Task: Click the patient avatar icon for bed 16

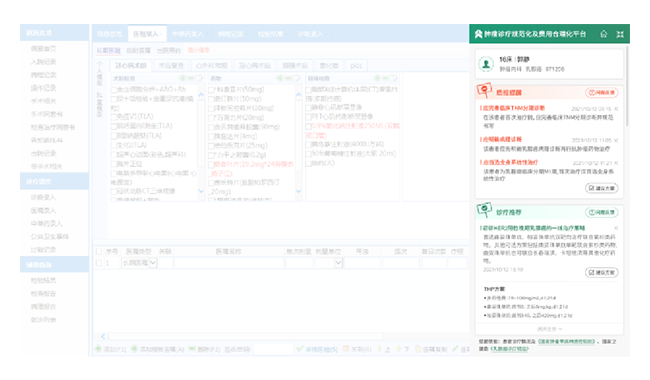Action: (x=486, y=64)
